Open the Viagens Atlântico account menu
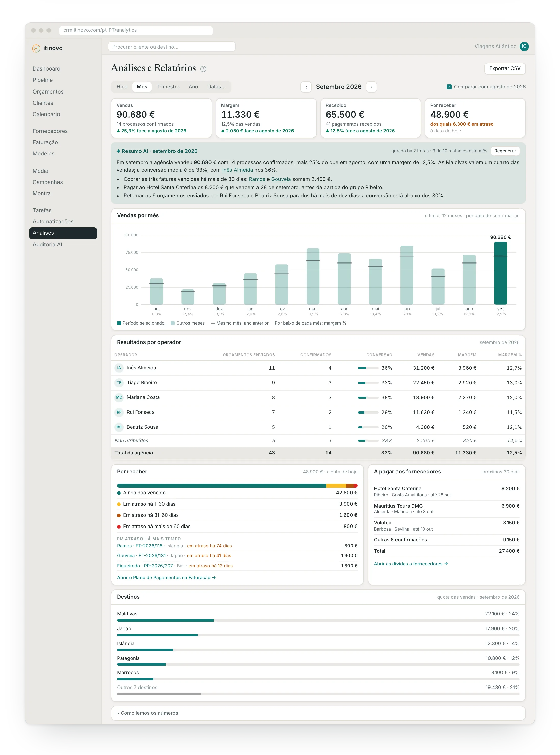 pyautogui.click(x=495, y=46)
